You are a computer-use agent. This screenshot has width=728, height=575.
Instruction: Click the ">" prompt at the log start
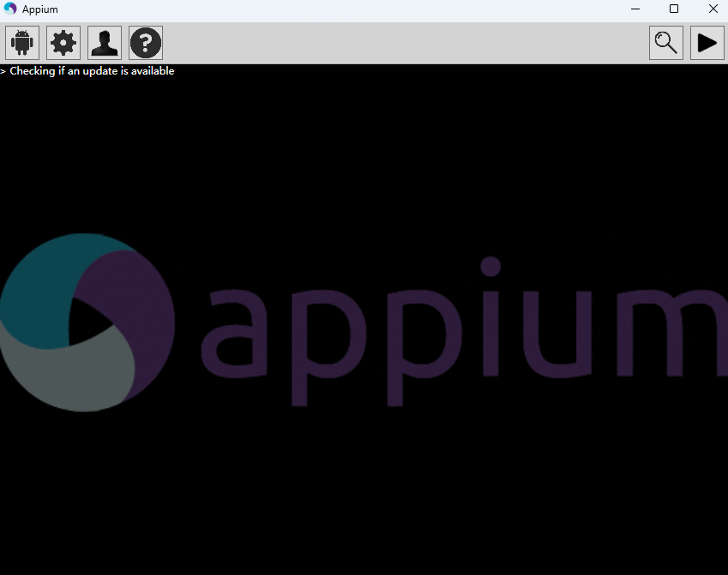tap(3, 71)
